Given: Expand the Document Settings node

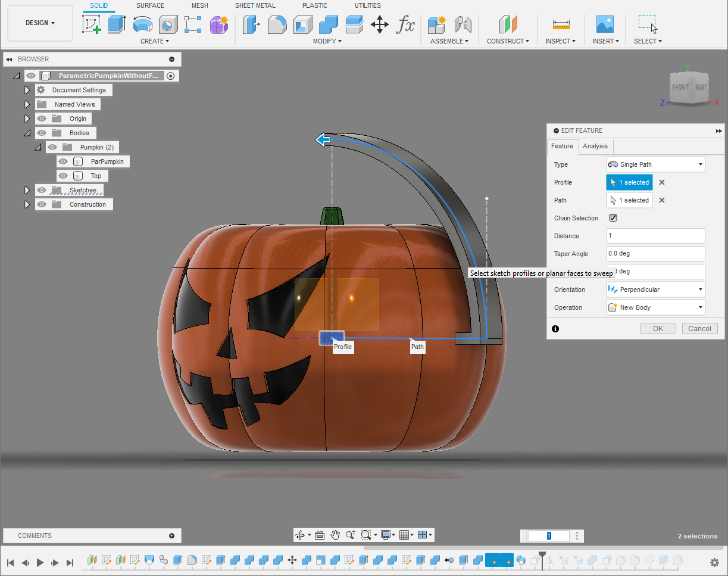Looking at the screenshot, I should point(27,90).
